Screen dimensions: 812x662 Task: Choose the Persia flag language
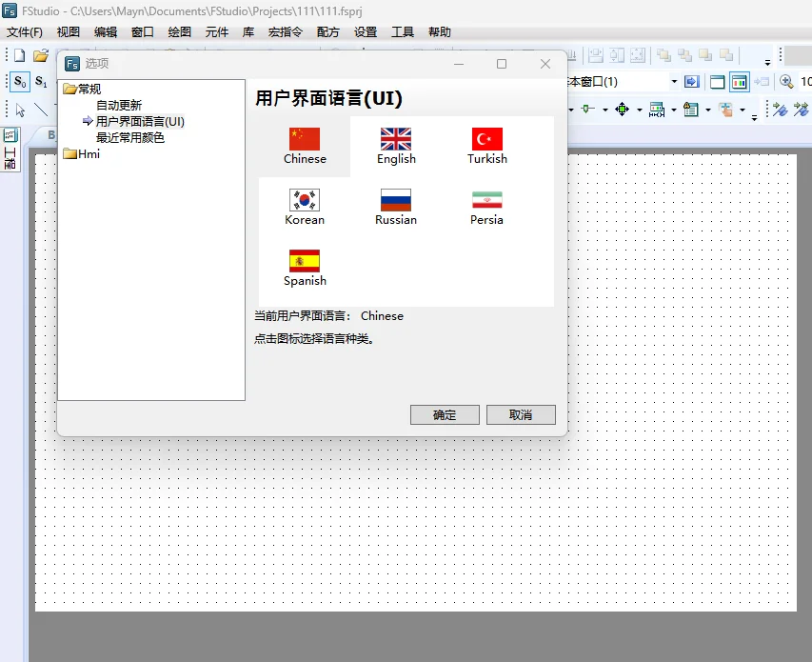[487, 208]
